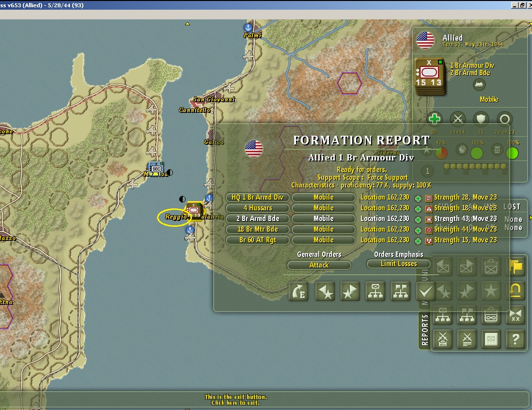Go to previous formation star-arrow icon
532x410 pixels.
pyautogui.click(x=325, y=291)
